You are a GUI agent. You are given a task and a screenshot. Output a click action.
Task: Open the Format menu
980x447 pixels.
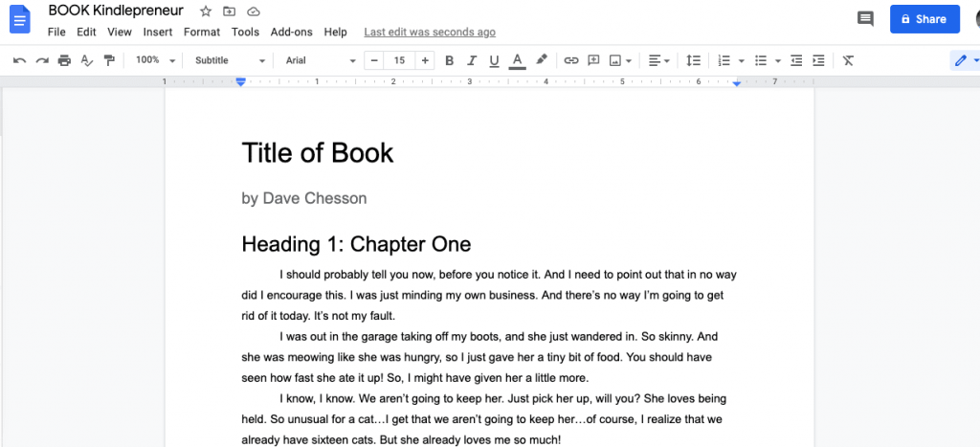[x=202, y=32]
